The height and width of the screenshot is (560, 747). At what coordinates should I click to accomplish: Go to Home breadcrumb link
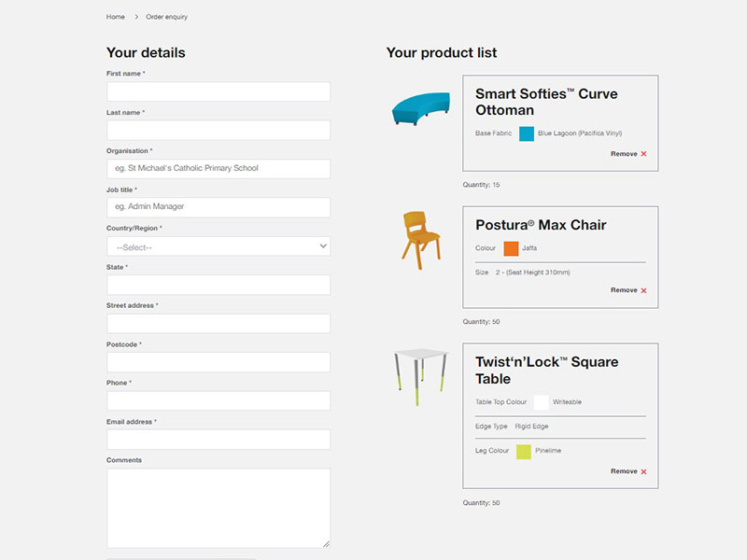[115, 17]
